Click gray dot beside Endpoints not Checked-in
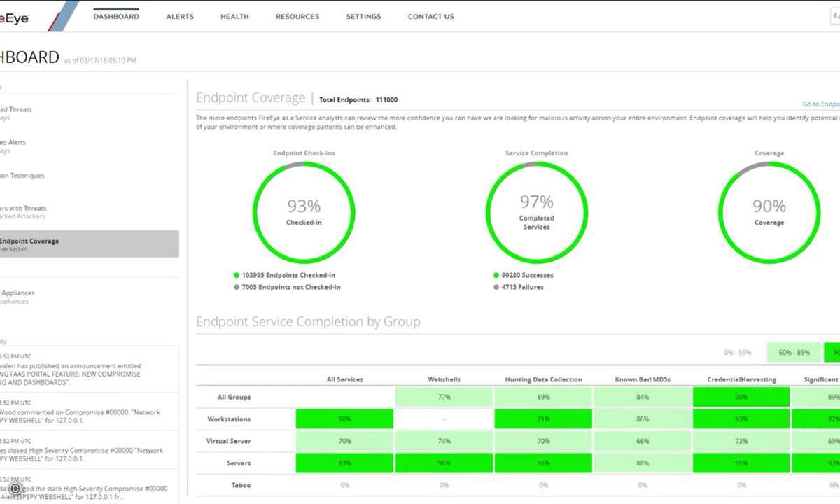Image resolution: width=840 pixels, height=504 pixels. 237,287
